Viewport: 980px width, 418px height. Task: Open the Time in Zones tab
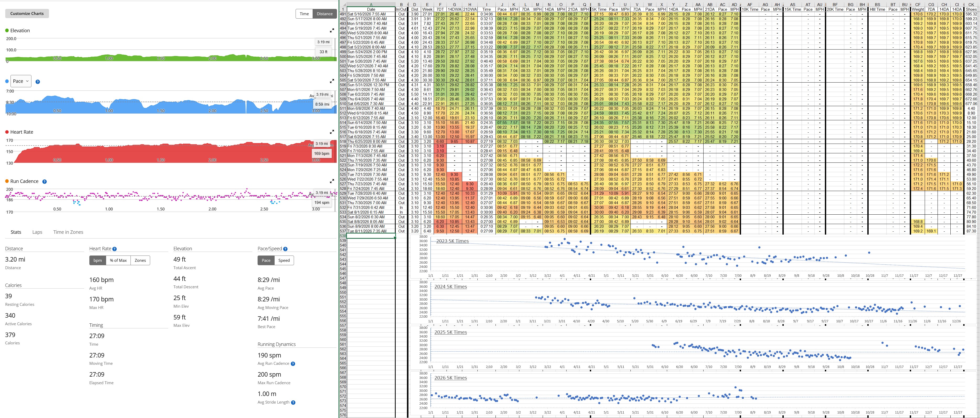tap(68, 232)
